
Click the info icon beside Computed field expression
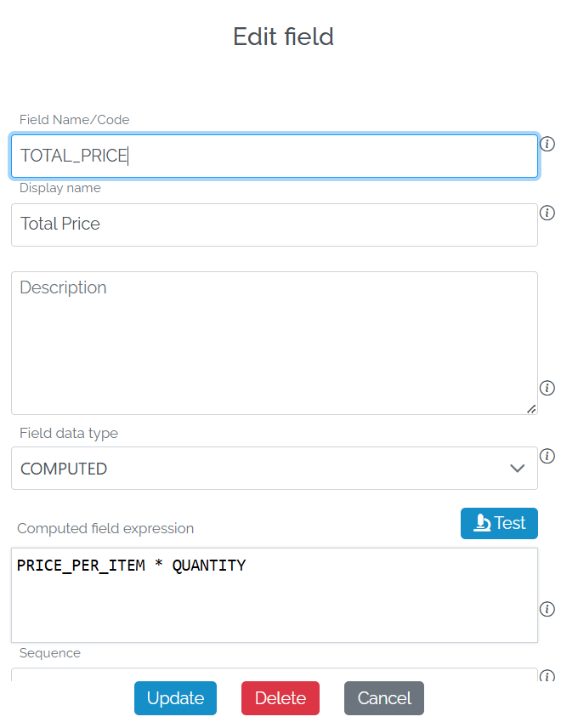(x=547, y=609)
